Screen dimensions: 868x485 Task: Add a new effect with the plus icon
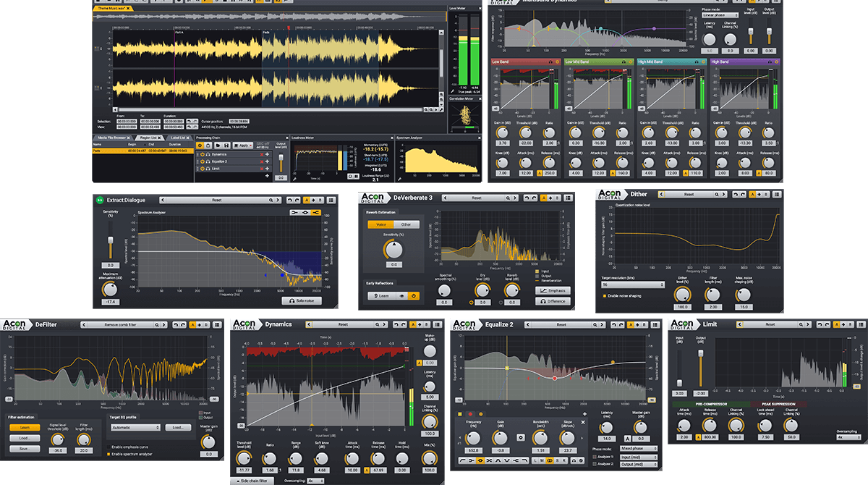[x=267, y=175]
